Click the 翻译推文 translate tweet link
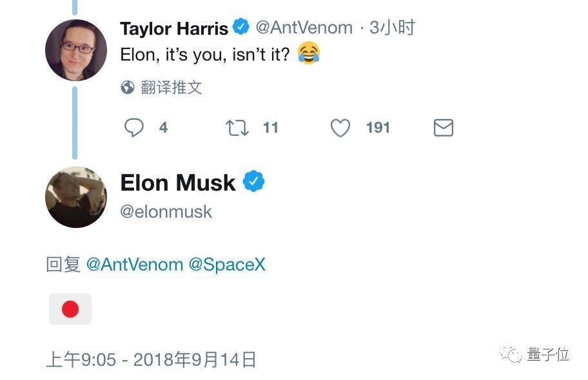The width and height of the screenshot is (588, 380). point(171,88)
